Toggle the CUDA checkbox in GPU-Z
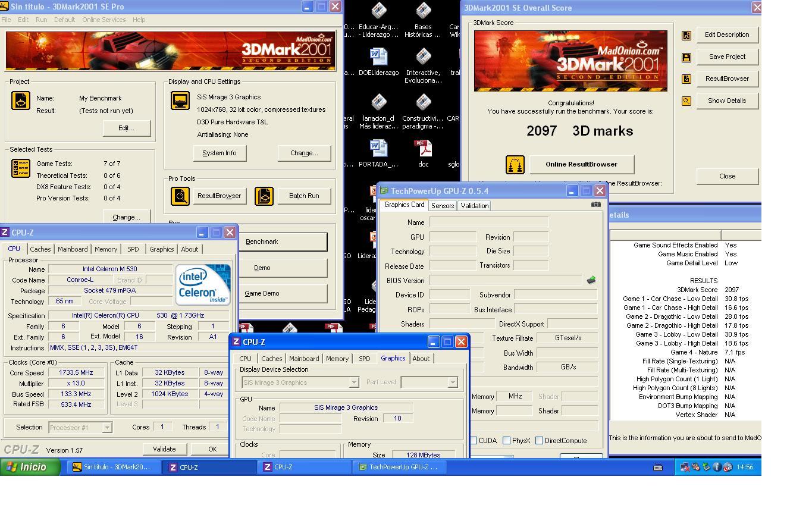Viewport: 812px width, 527px height. pos(474,441)
